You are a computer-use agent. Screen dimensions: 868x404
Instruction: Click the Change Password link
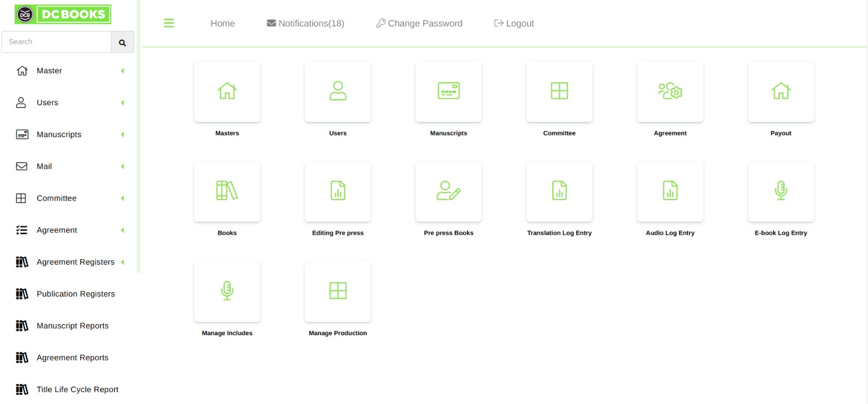coord(419,23)
